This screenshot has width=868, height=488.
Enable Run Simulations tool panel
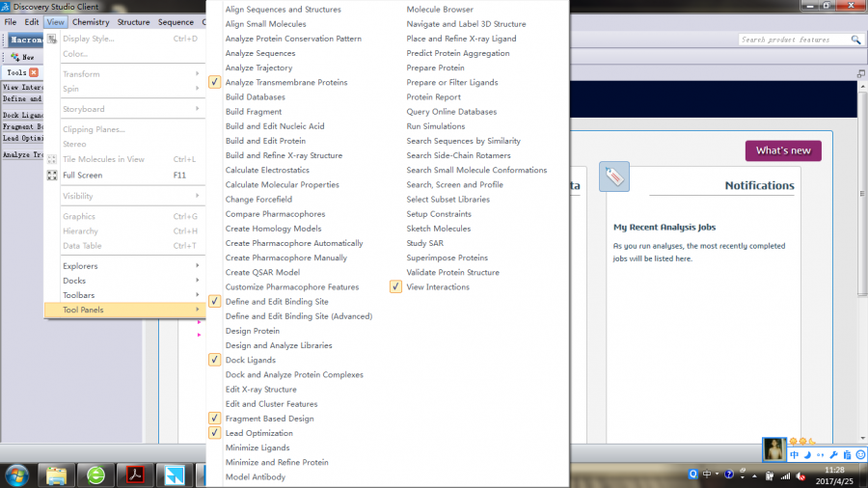click(436, 126)
